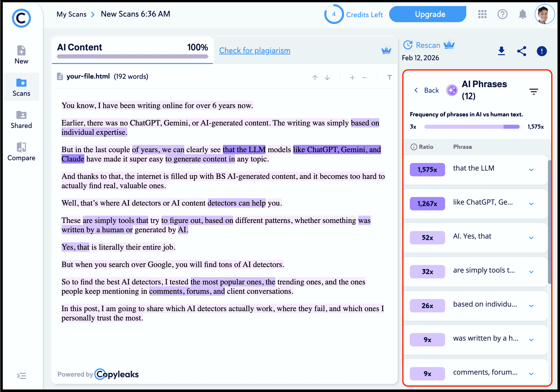The image size is (560, 392).
Task: Expand the 'based on individu...' phrase row
Action: [x=531, y=306]
